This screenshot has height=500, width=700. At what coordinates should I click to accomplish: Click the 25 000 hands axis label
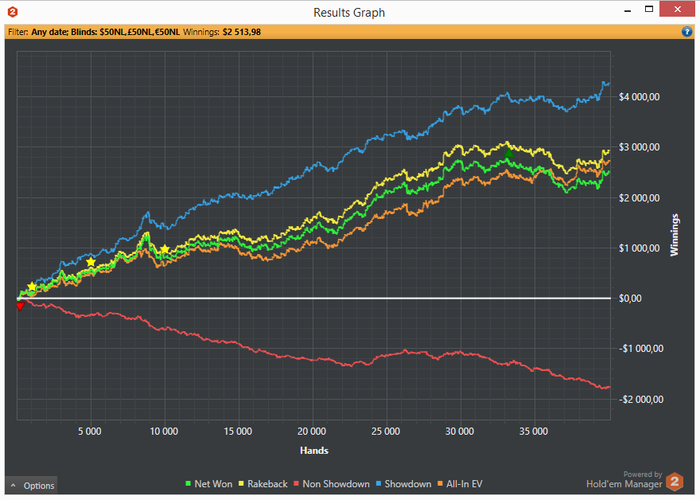[386, 431]
